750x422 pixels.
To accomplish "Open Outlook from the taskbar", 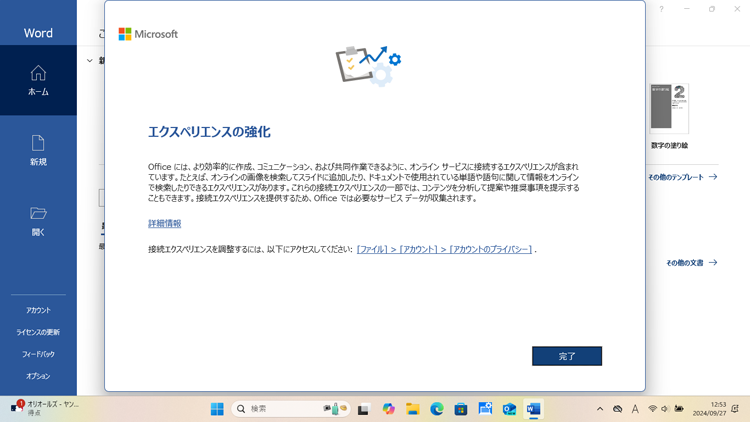I will point(509,409).
